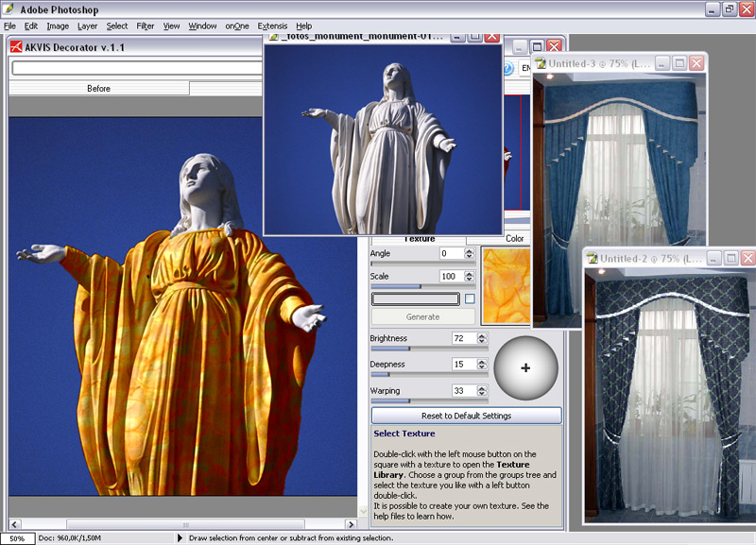Restore down the Adobe Photoshop main window

[729, 9]
